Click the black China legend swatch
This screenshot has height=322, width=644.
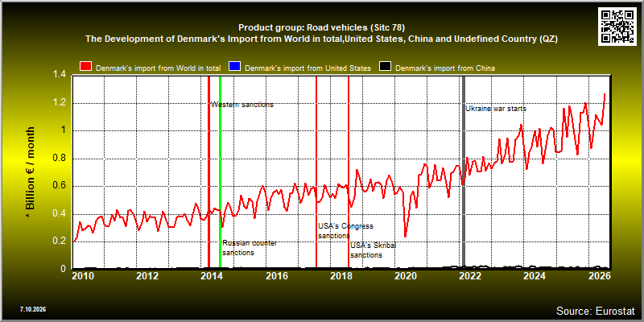(x=386, y=68)
